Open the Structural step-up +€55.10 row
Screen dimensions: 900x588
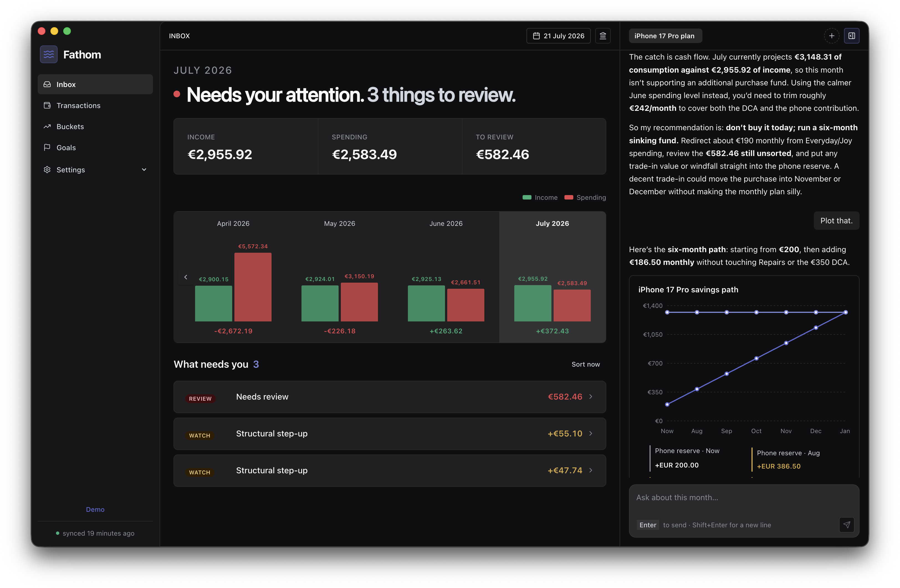390,434
